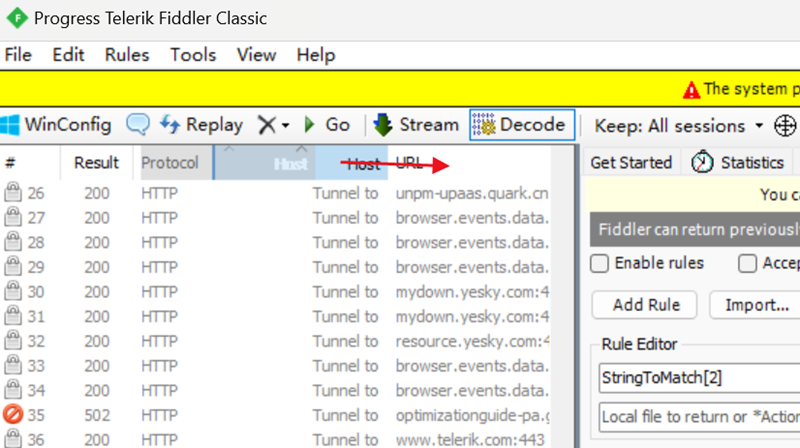Click the 502 result cell
Viewport: 800px width, 448px height.
pyautogui.click(x=97, y=415)
